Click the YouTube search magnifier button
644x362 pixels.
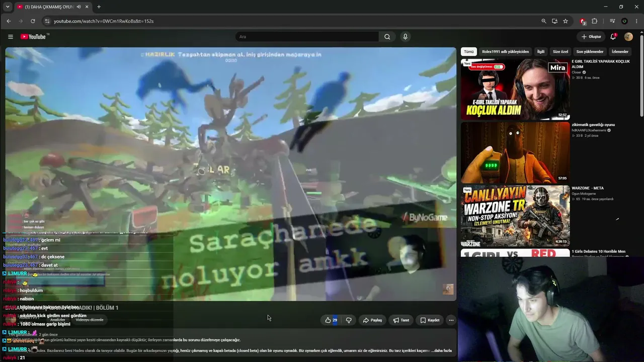[387, 37]
